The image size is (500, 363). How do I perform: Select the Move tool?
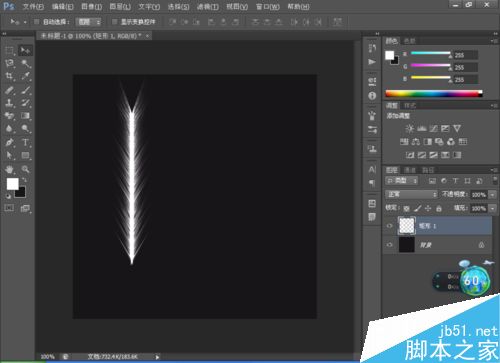25,51
